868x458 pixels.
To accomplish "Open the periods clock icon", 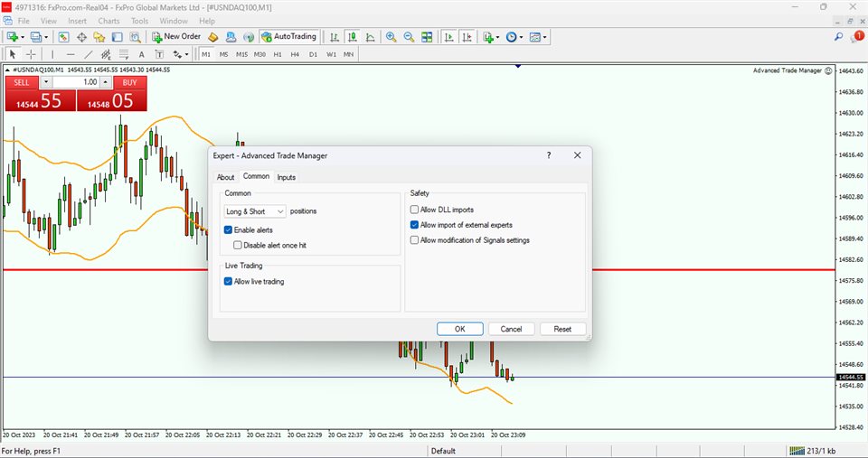I will 511,37.
